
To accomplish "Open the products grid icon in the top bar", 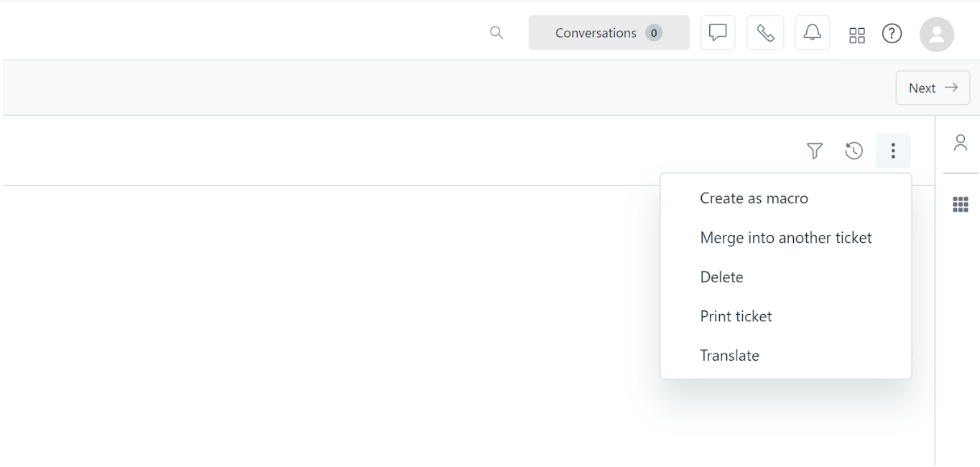I will point(857,34).
